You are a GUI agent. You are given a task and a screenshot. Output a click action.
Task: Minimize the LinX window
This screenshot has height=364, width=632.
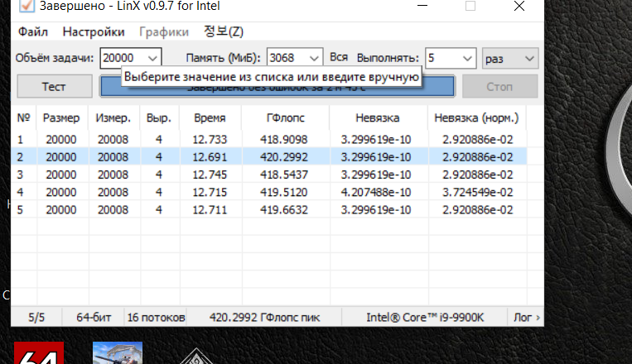422,6
